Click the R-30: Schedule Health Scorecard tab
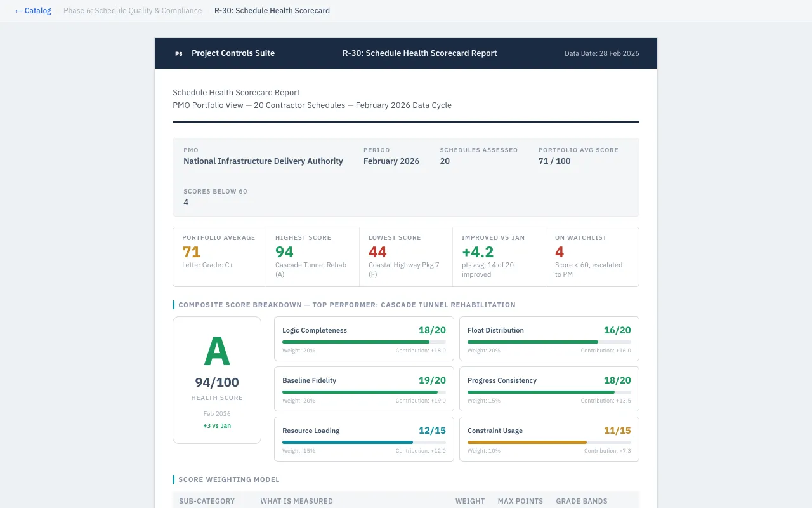This screenshot has height=508, width=812. tap(272, 10)
